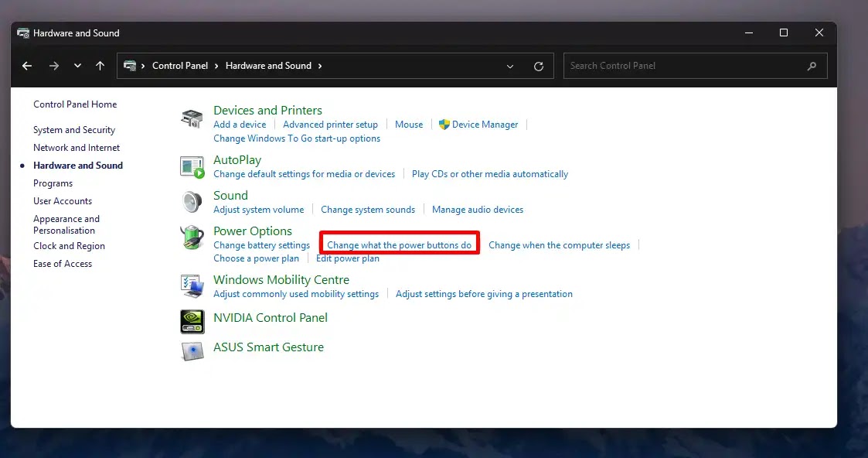Screen dimensions: 868x458
Task: Go up one level with up arrow
Action: point(100,66)
